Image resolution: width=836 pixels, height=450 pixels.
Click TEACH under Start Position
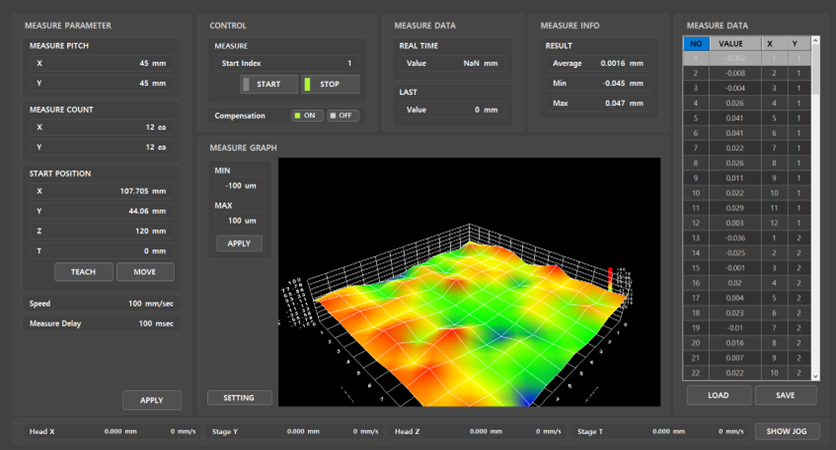83,272
